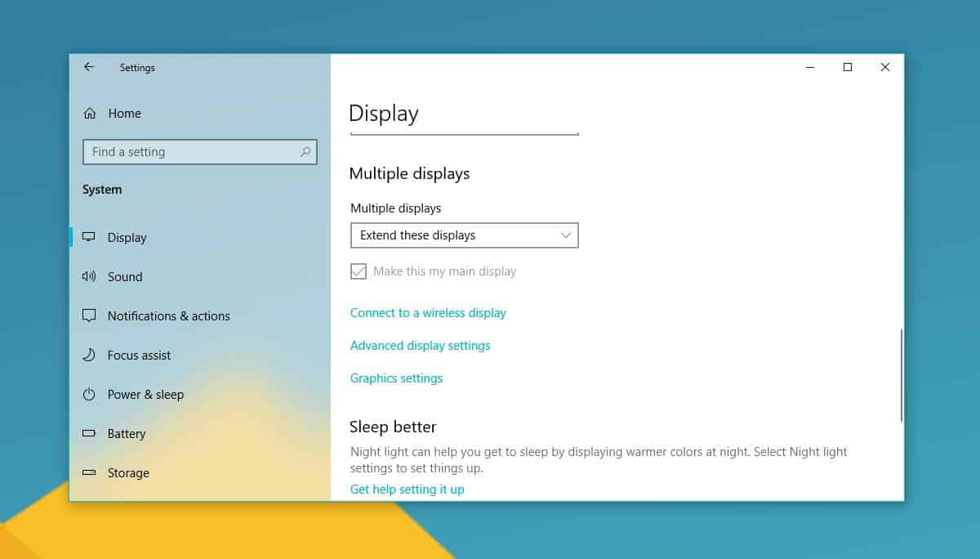The image size is (980, 559).
Task: Open Advanced display settings
Action: 420,345
